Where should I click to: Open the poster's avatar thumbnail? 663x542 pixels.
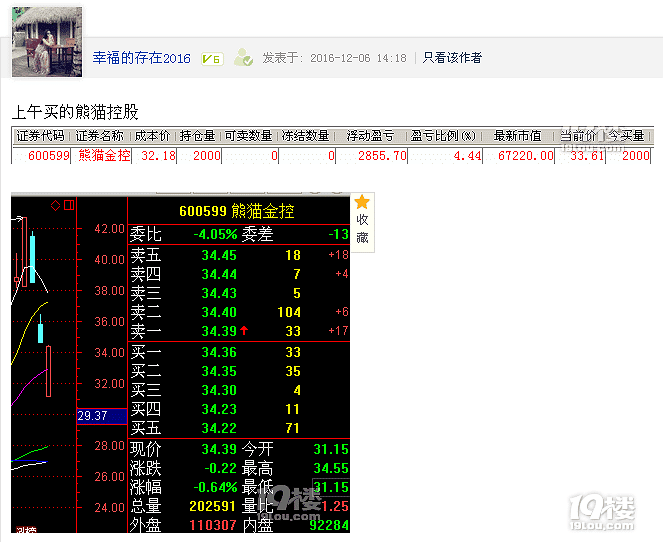(47, 42)
